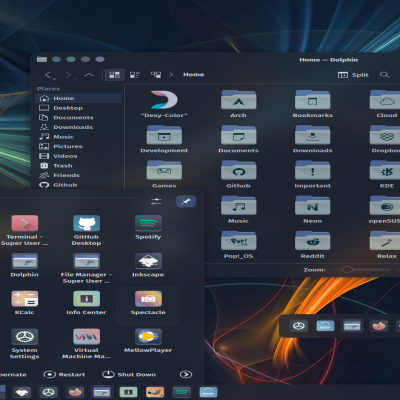Open the launcher configure sliders button
Screen dimensions: 400x400
point(156,201)
